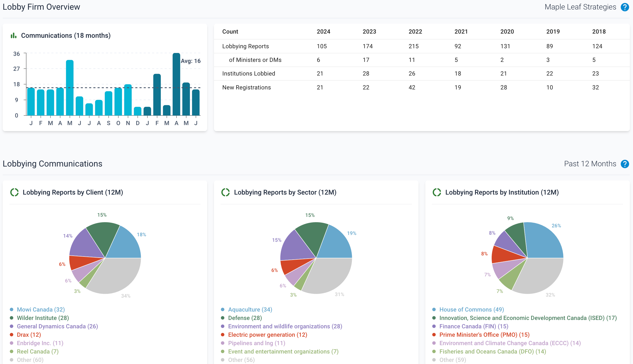Click the 2018 column header
This screenshot has width=633, height=364.
[x=599, y=31]
